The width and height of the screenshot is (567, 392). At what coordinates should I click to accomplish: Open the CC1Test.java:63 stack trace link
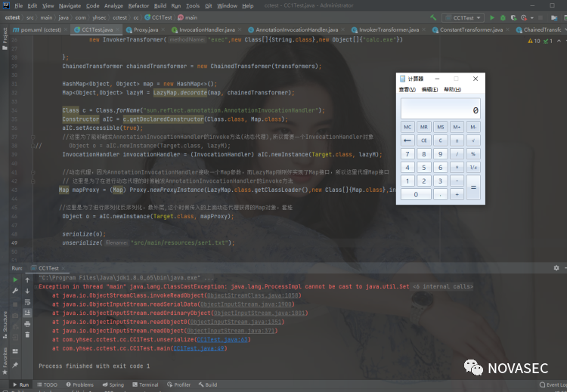(x=222, y=340)
